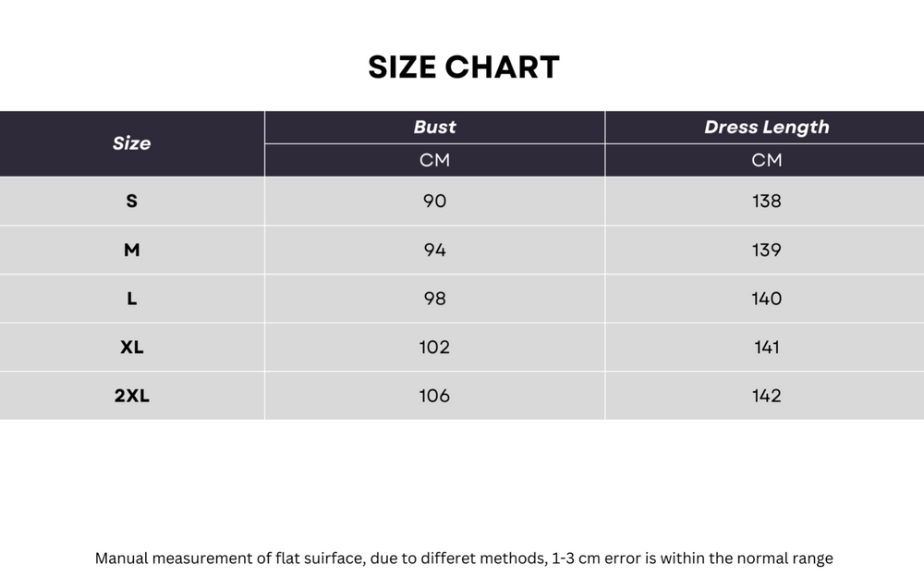This screenshot has height=577, width=924.
Task: Click bust value 90 for size S
Action: click(435, 202)
